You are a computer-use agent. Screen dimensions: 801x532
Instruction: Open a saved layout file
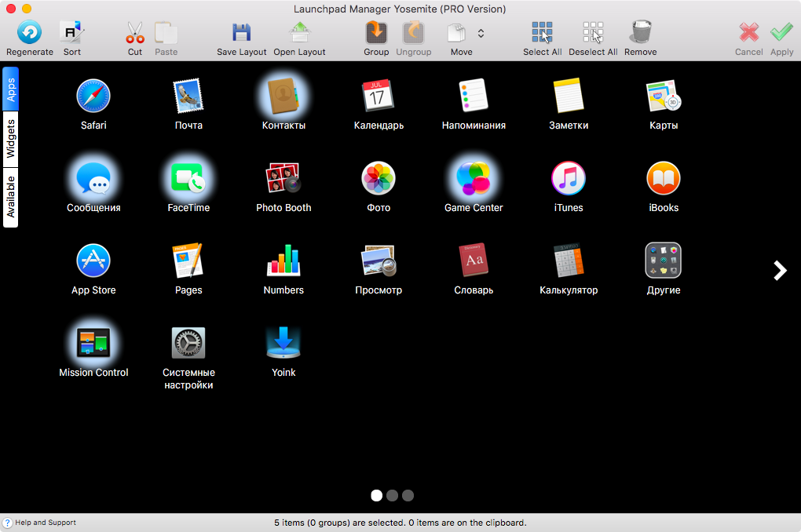pyautogui.click(x=299, y=33)
